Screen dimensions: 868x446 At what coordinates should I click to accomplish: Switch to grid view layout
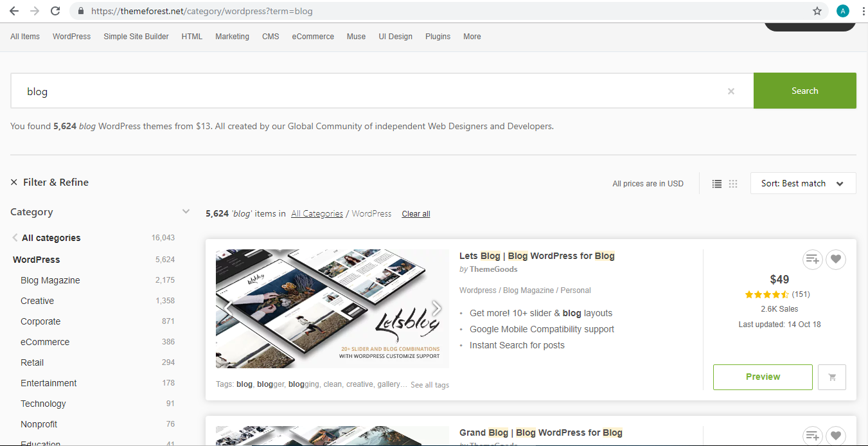tap(733, 184)
